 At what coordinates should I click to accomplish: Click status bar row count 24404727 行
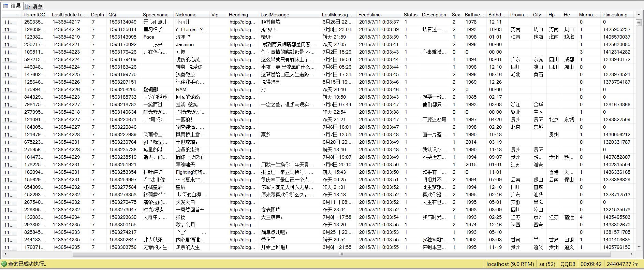pos(623,264)
